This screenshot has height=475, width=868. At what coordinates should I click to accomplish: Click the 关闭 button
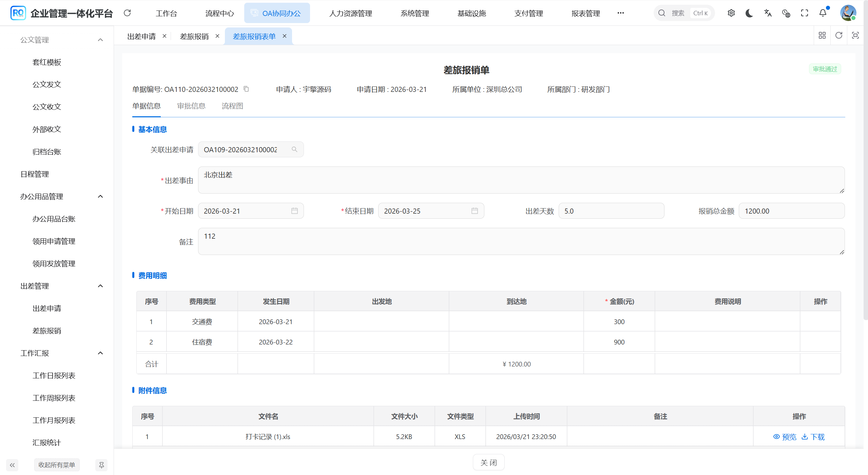488,462
